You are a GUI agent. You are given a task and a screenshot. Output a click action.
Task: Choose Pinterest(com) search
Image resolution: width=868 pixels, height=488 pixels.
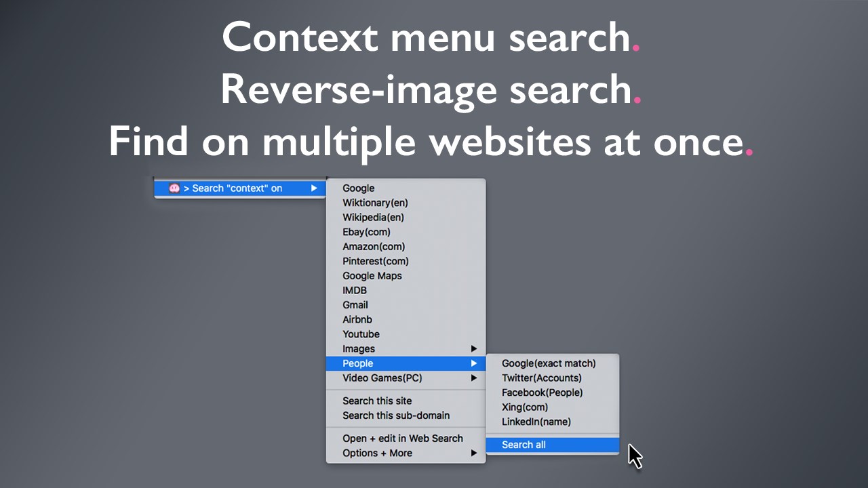pos(406,261)
